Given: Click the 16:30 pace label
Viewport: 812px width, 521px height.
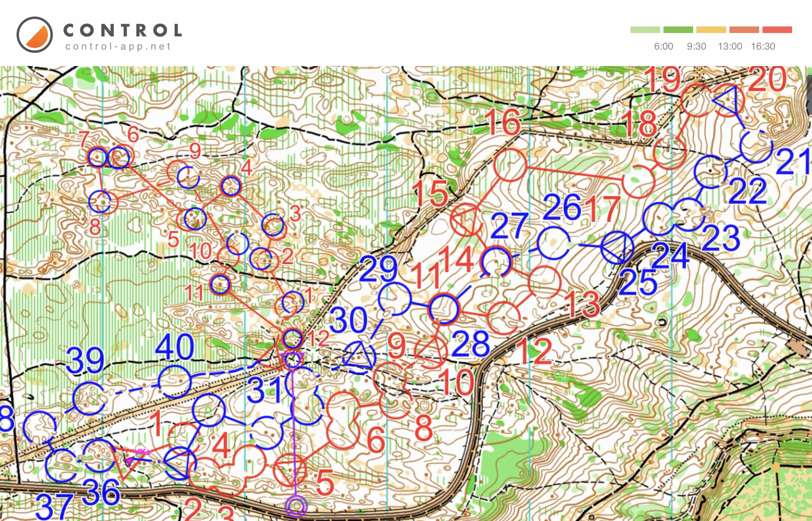Looking at the screenshot, I should (x=763, y=46).
